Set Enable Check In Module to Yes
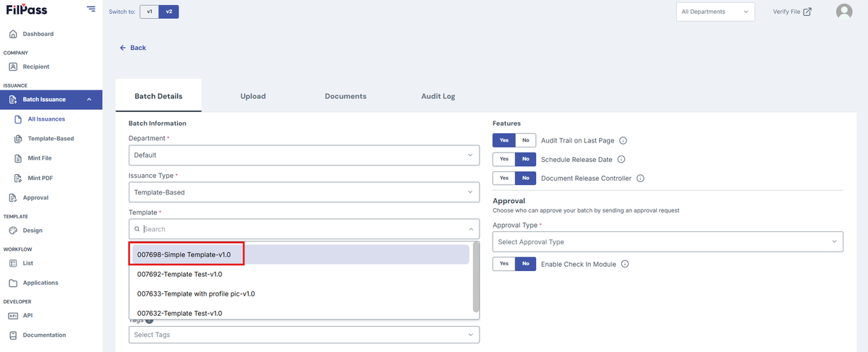Screen dimensions: 868x352 point(504,264)
